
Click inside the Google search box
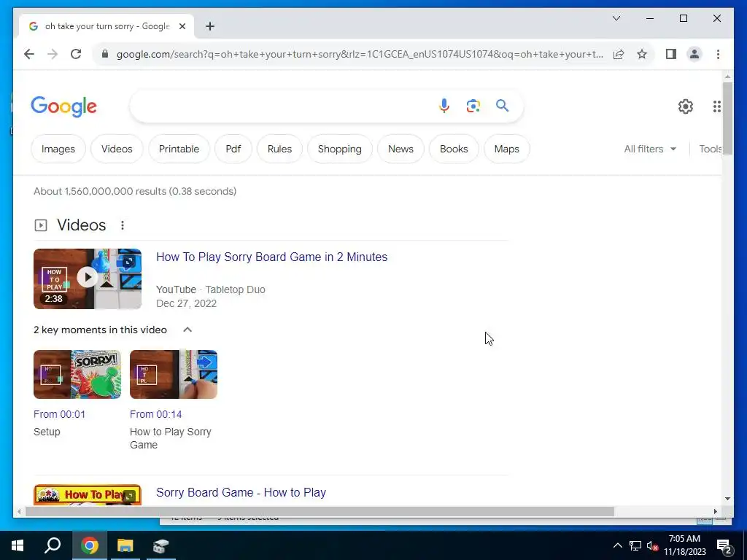281,106
